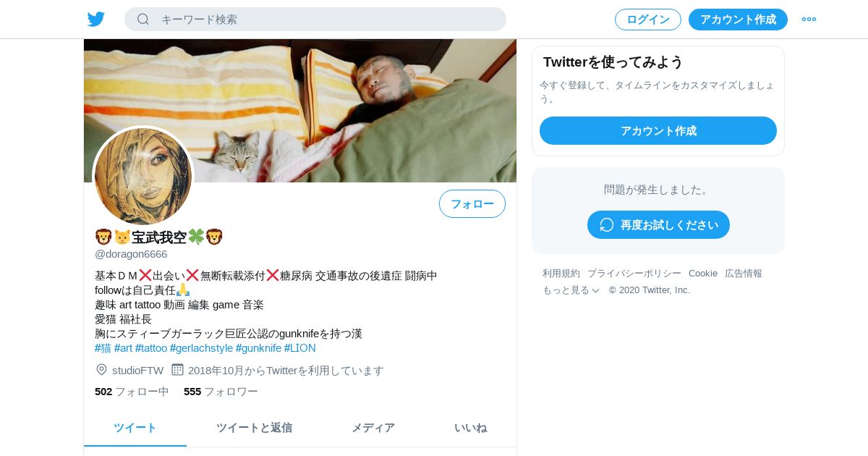Click the Twitter bird logo

pos(96,20)
